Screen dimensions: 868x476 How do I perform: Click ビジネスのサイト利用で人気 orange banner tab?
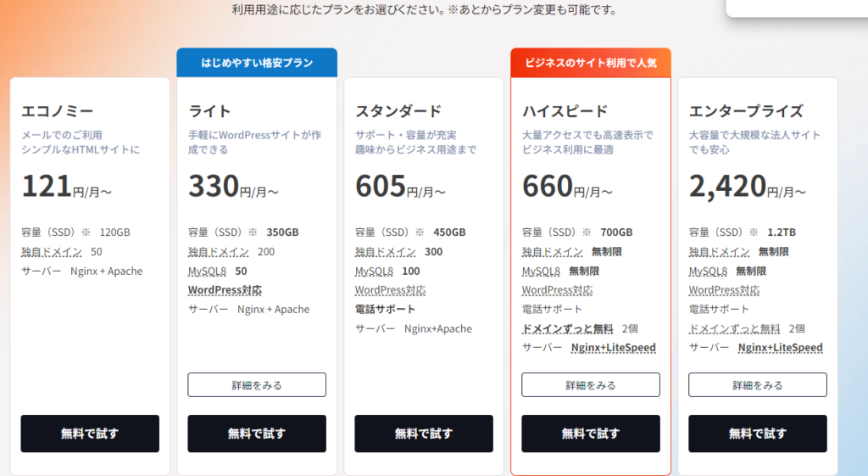point(591,63)
